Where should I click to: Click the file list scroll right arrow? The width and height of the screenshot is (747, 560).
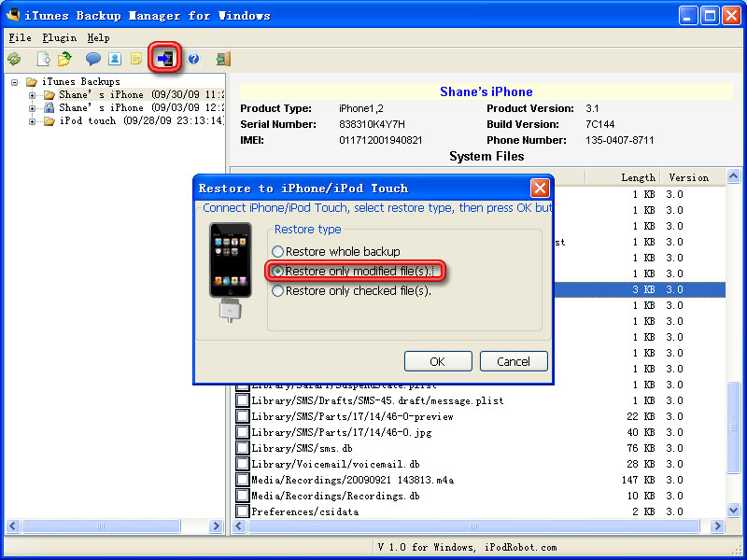717,526
